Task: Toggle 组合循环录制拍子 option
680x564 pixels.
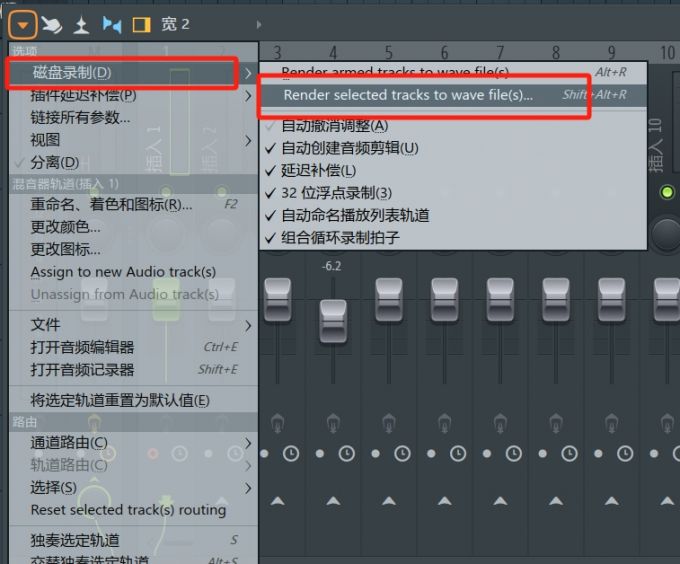Action: (x=453, y=238)
